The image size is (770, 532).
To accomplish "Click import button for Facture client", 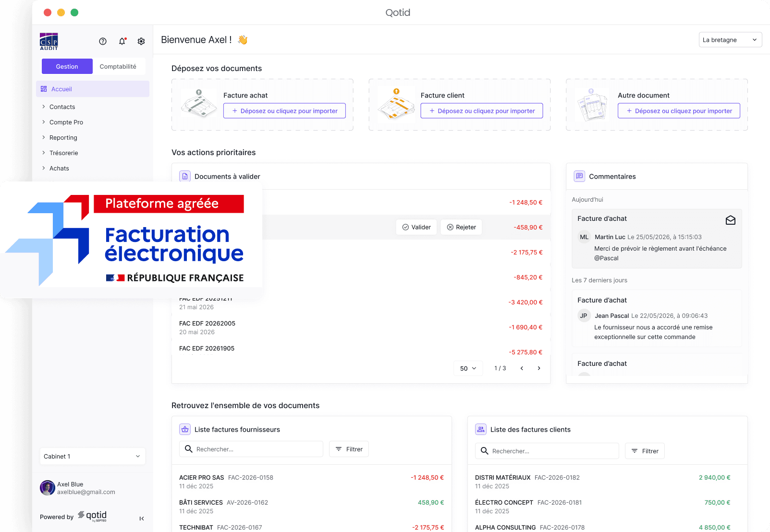I will click(482, 111).
